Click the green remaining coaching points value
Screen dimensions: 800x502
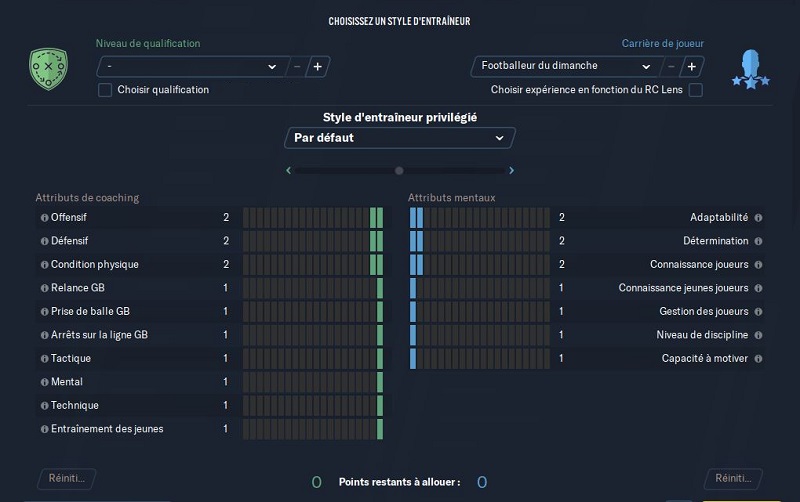point(316,482)
